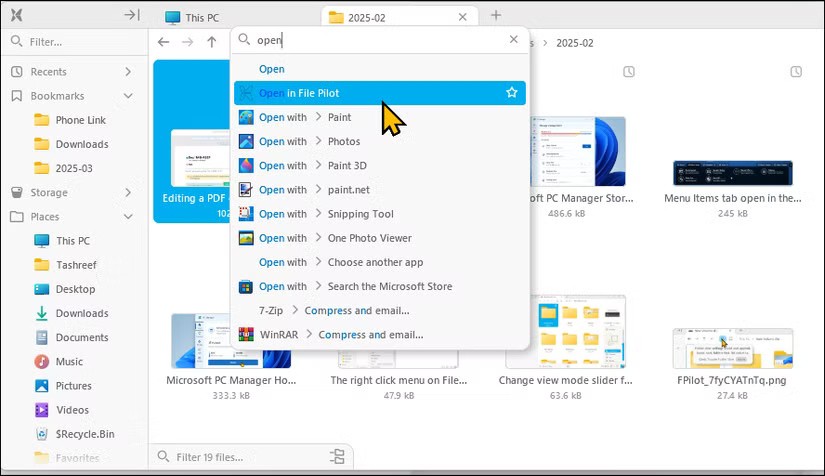This screenshot has width=825, height=476.
Task: Select Open with Snipping Tool
Action: pyautogui.click(x=360, y=214)
